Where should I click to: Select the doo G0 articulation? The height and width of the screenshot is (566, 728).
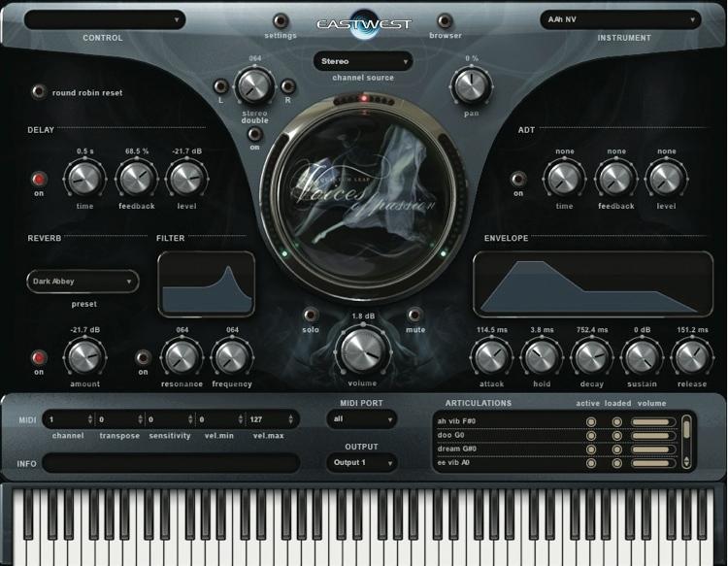coord(450,435)
